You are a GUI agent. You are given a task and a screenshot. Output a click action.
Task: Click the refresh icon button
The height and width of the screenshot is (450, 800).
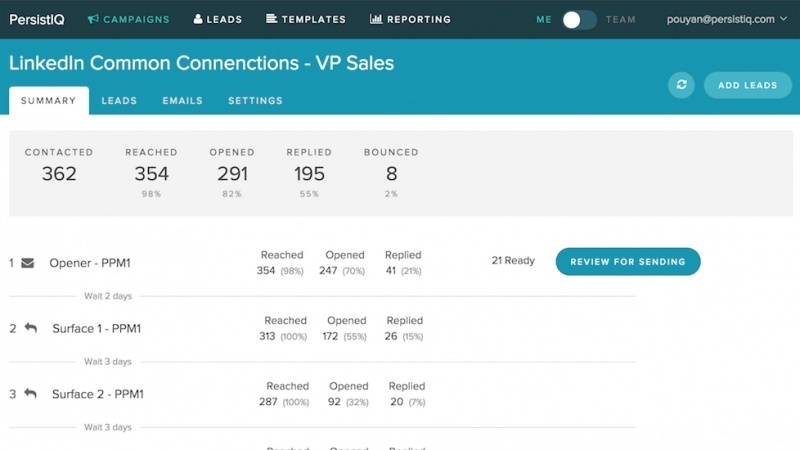tap(681, 85)
